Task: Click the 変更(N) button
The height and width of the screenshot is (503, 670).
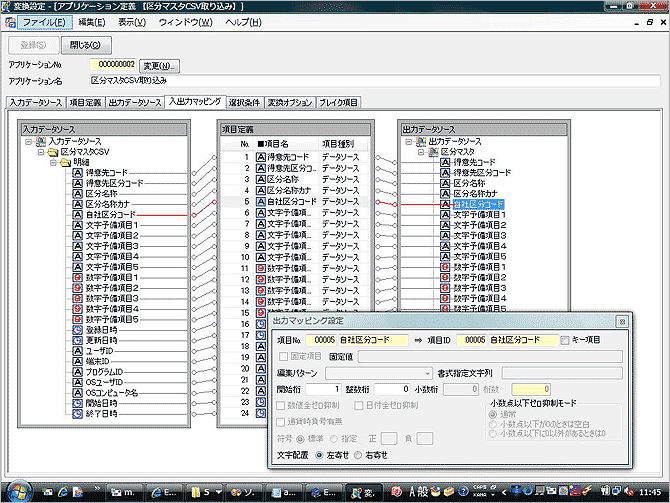Action: click(x=159, y=66)
